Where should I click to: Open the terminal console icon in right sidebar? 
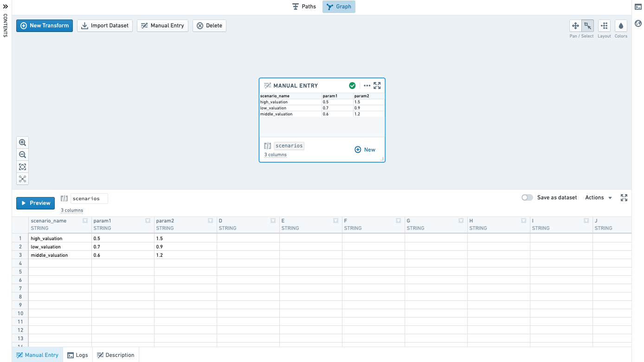638,6
